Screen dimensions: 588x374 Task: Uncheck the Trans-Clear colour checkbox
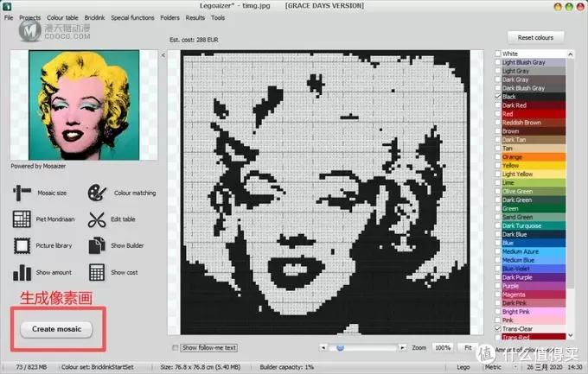click(x=497, y=329)
